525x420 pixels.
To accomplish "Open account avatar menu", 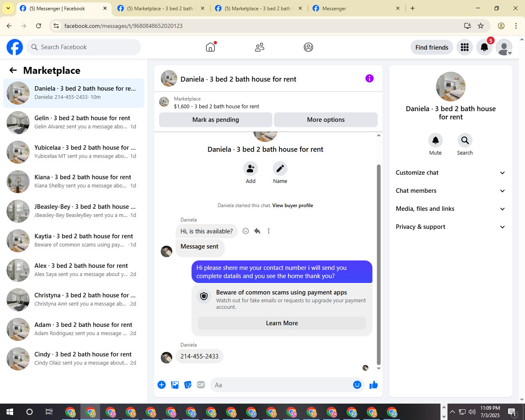I will [x=504, y=47].
